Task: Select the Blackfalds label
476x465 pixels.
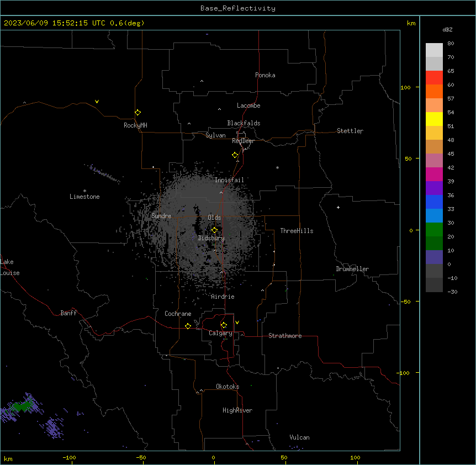Action: 244,123
